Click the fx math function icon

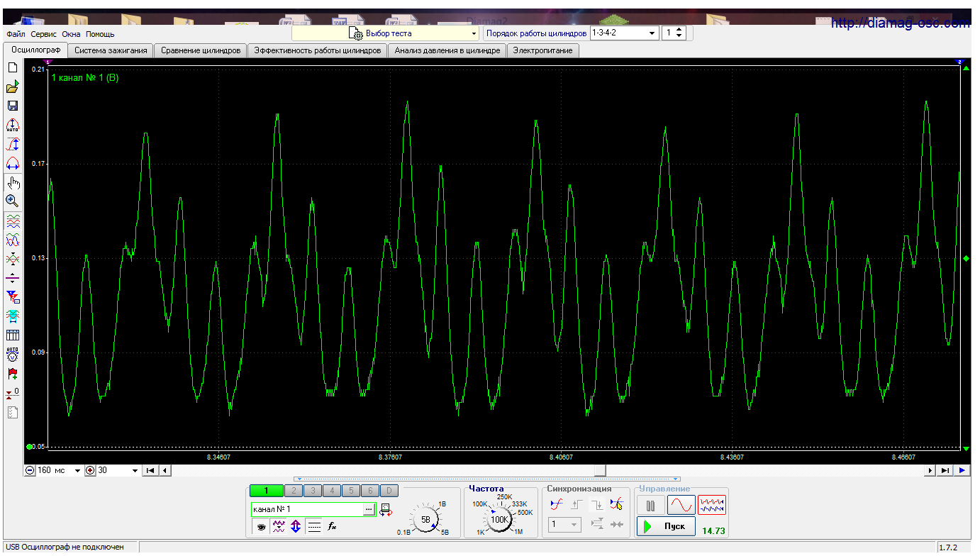[x=331, y=526]
